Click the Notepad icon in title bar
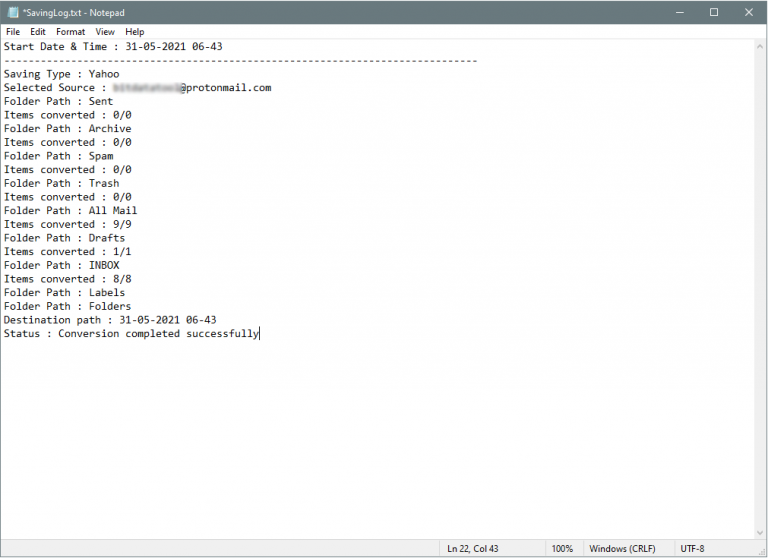 (13, 12)
